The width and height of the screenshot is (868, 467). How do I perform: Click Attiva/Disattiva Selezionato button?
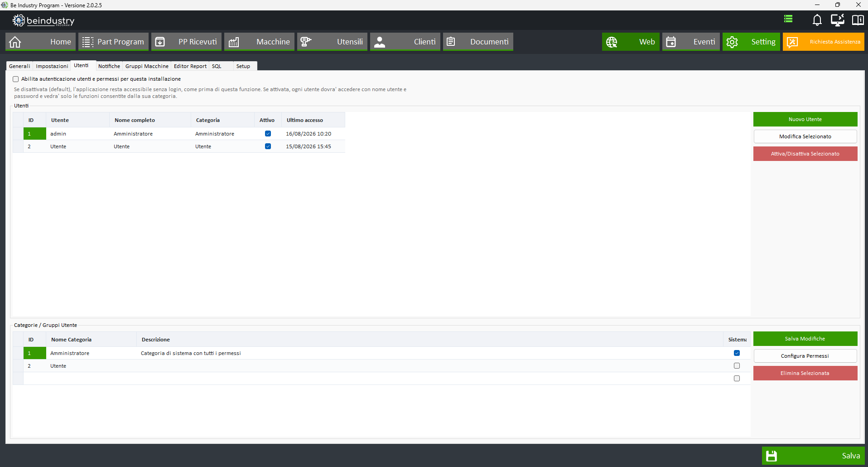coord(805,154)
